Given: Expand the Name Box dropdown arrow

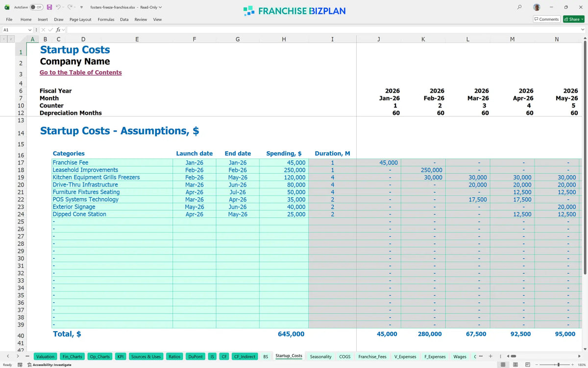Looking at the screenshot, I should 30,30.
